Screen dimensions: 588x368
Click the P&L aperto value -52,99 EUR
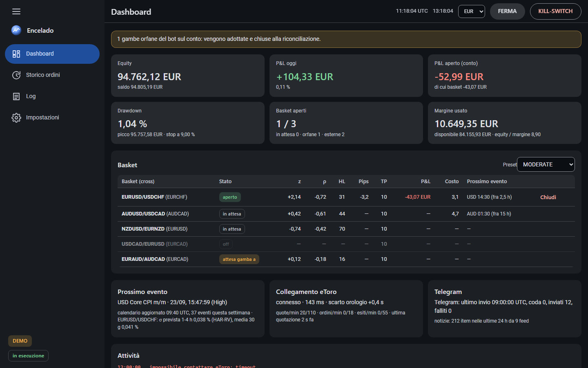(459, 77)
